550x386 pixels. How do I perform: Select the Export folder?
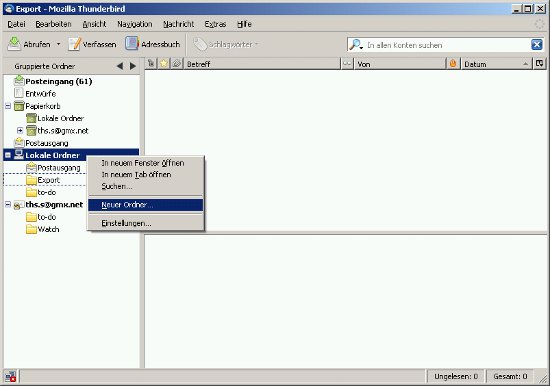tap(48, 180)
